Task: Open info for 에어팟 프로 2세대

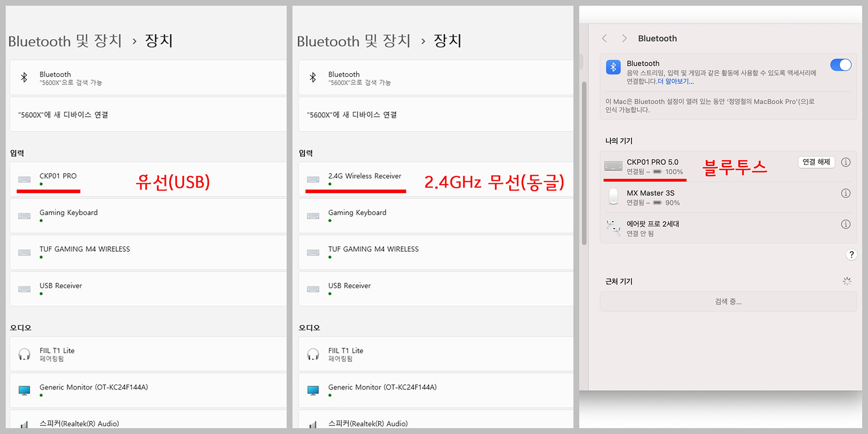Action: (x=846, y=224)
